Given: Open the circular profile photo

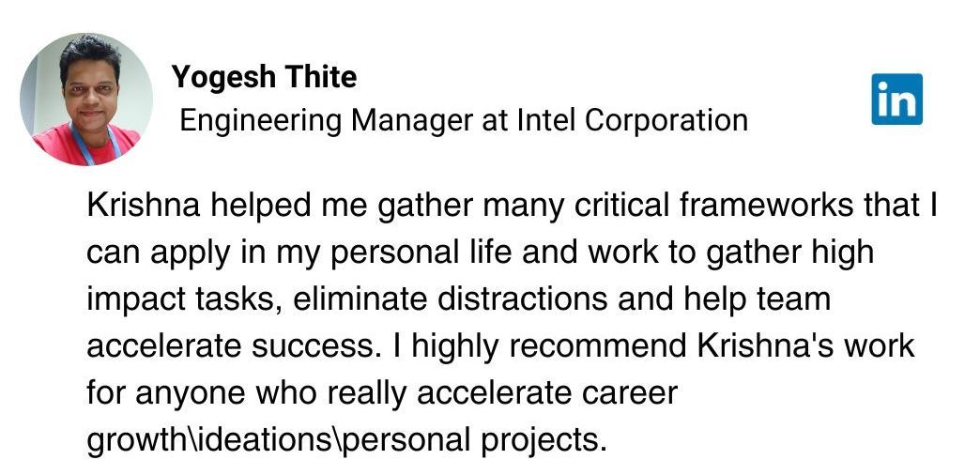Looking at the screenshot, I should pyautogui.click(x=86, y=100).
